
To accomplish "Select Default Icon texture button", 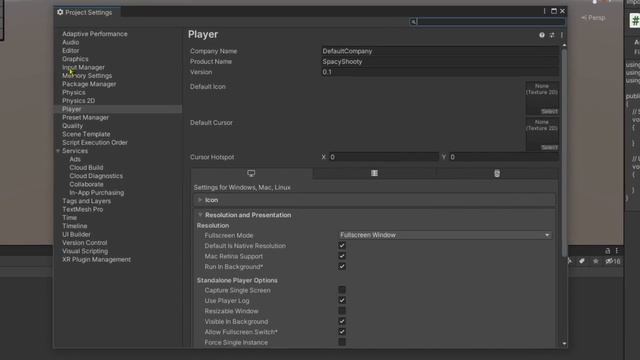I will click(x=549, y=111).
